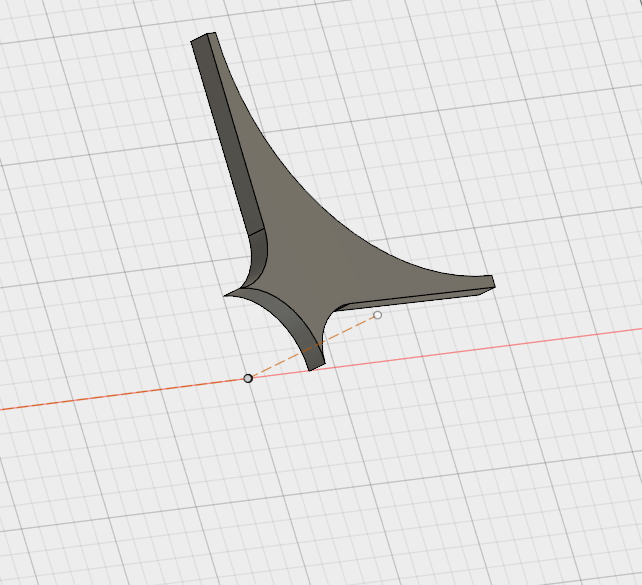Select the dark narrow side face of the tall arm
Image resolution: width=642 pixels, height=585 pixels.
tap(226, 135)
